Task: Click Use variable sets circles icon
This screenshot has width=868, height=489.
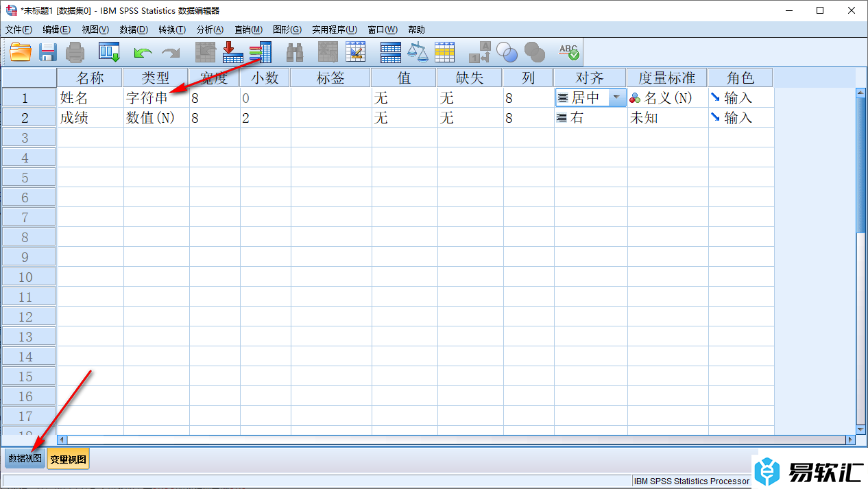Action: pos(507,52)
